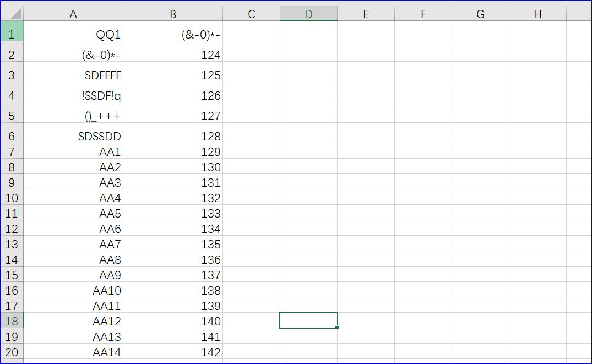Click cell containing QQ1

pos(73,31)
